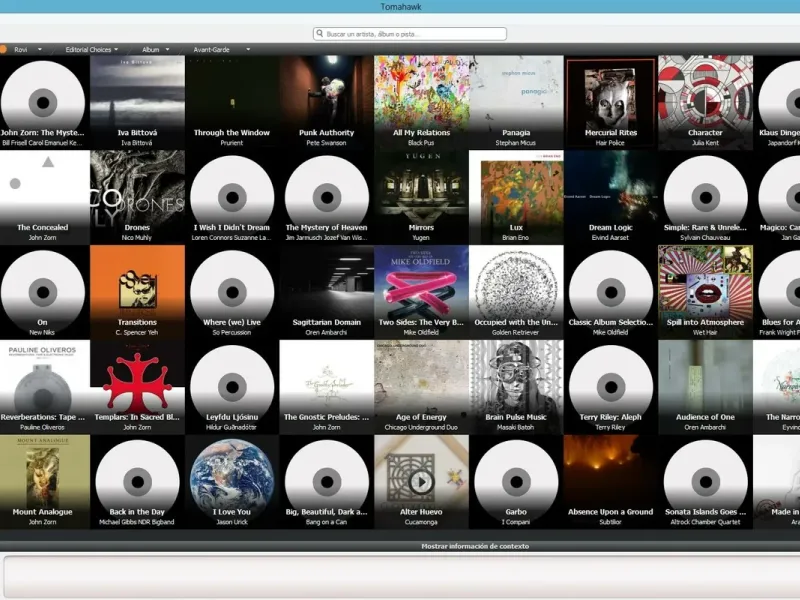Image resolution: width=800 pixels, height=600 pixels.
Task: Open Two Sides: The Very B... Mike Oldfield cover
Action: pos(421,292)
